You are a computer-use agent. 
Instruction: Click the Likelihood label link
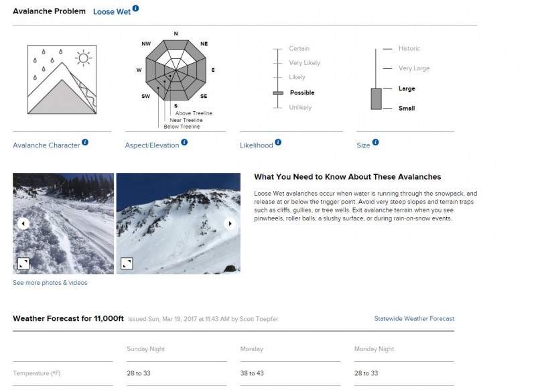click(x=257, y=145)
